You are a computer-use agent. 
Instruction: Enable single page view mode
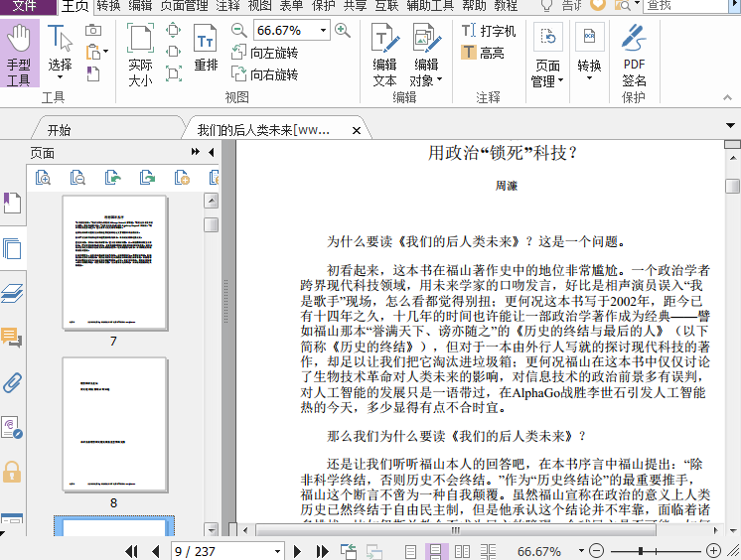(410, 551)
